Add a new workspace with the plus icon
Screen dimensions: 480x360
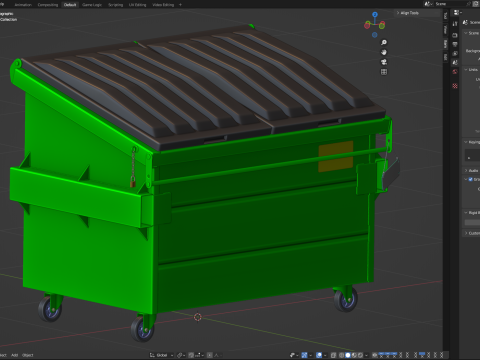180,5
